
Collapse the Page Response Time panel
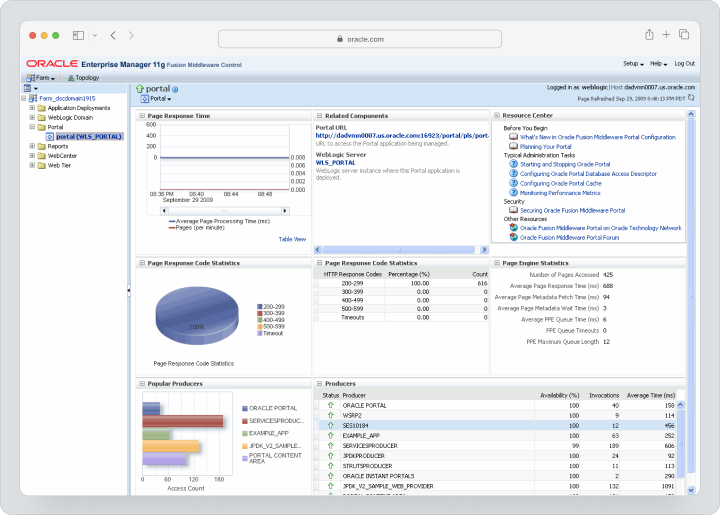(x=142, y=116)
